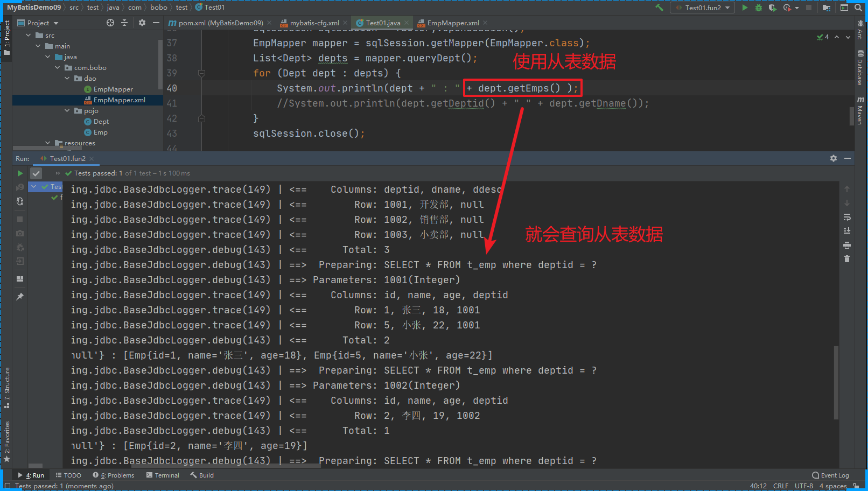Open the Problems tool window

coord(114,475)
